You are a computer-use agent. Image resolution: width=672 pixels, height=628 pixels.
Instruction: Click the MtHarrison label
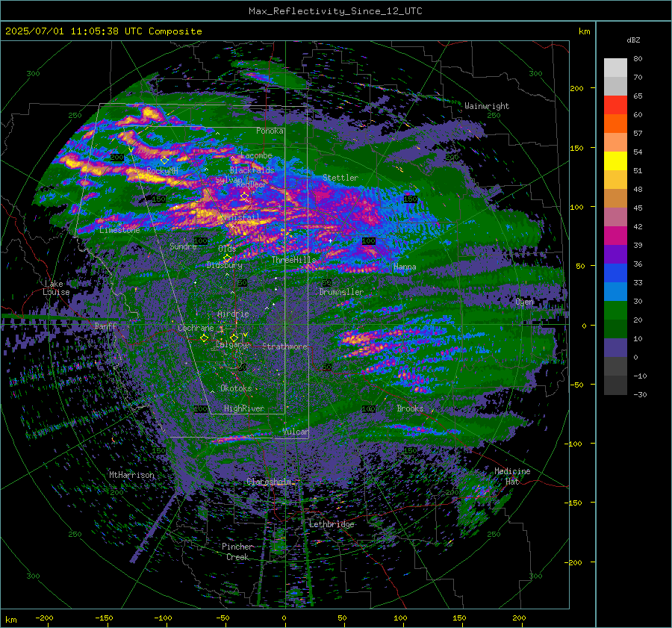pos(131,475)
